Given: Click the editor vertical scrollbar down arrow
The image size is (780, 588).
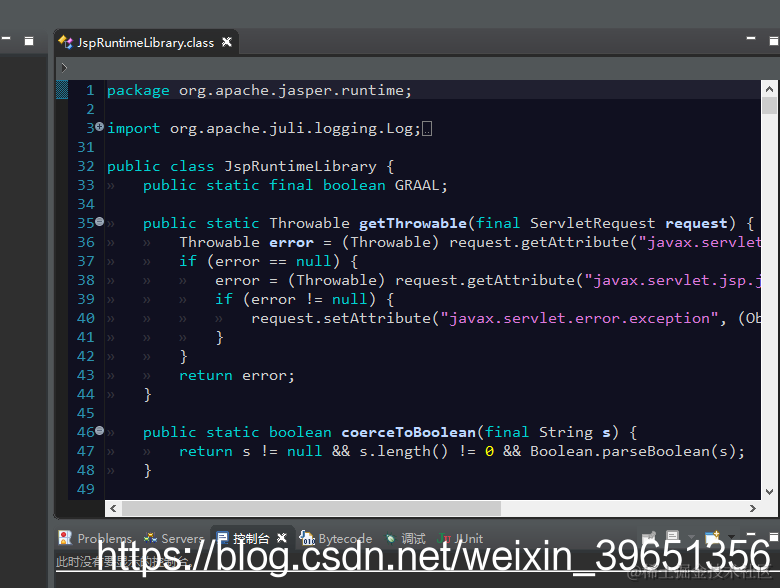Looking at the screenshot, I should pyautogui.click(x=770, y=492).
